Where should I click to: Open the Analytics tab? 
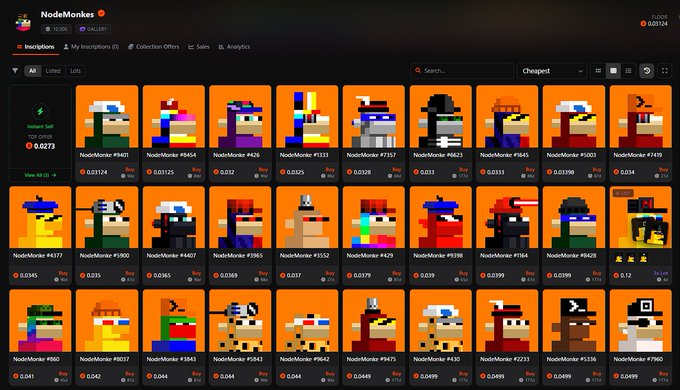point(234,47)
